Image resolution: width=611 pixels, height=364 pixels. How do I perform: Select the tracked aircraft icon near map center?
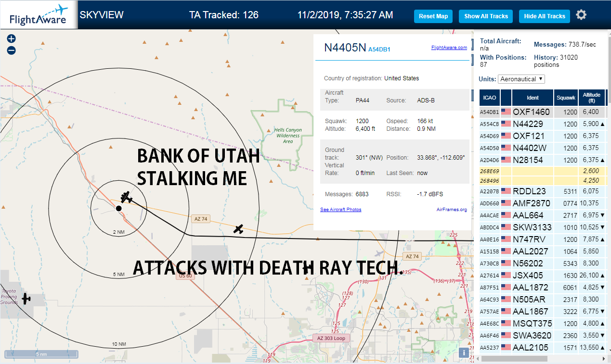126,197
